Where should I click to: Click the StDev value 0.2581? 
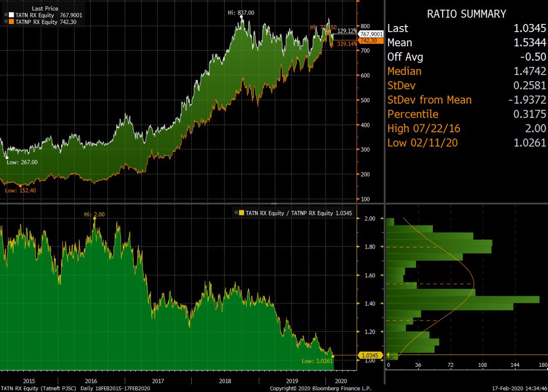tap(530, 86)
